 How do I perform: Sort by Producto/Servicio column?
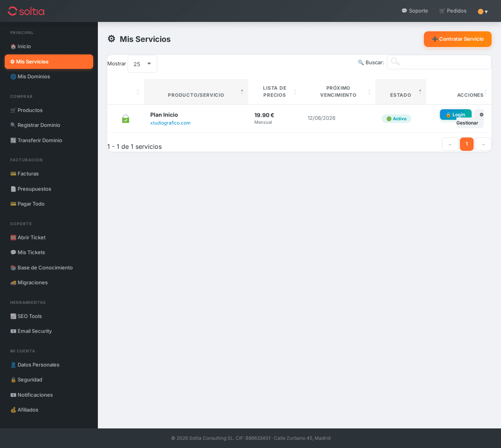(x=196, y=95)
